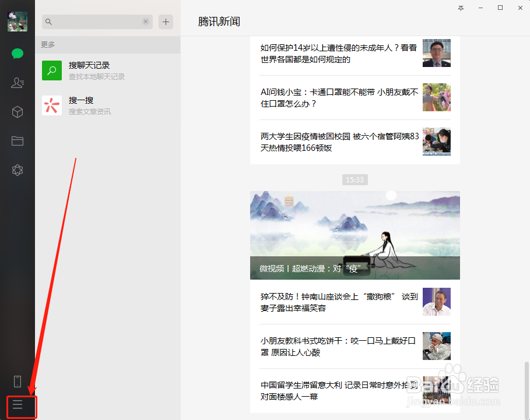Click the profile avatar at top left
Viewport: 530px width, 420px height.
pos(17,22)
